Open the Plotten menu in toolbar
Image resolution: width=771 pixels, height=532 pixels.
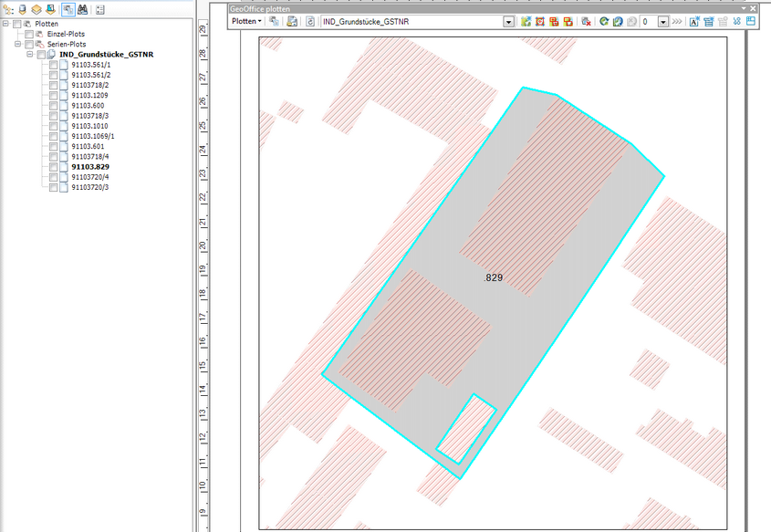(245, 21)
